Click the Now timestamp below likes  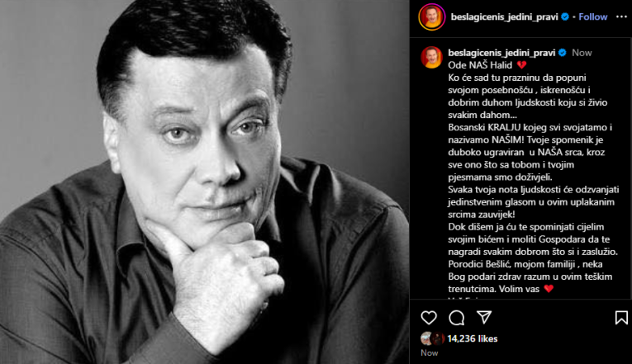click(x=430, y=352)
